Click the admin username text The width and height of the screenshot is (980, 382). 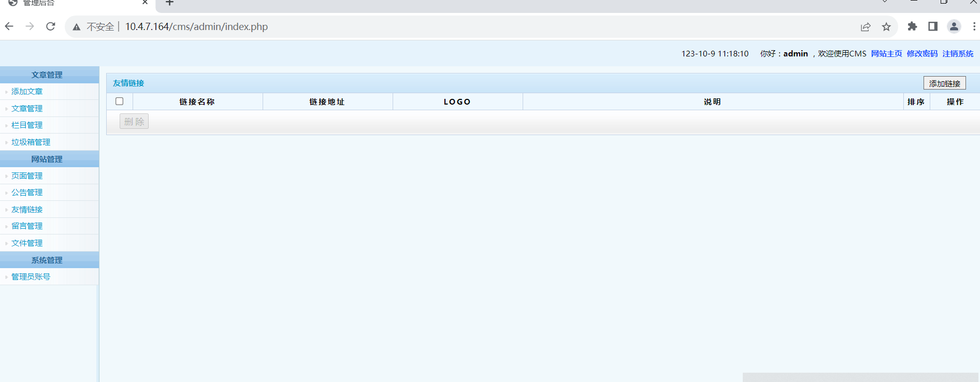point(796,54)
